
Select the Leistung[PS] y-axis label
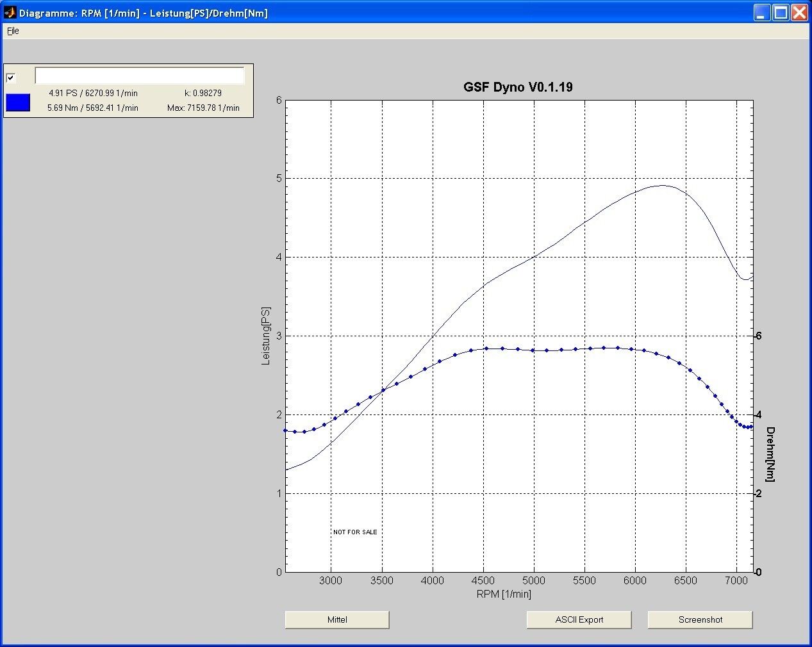(x=266, y=336)
